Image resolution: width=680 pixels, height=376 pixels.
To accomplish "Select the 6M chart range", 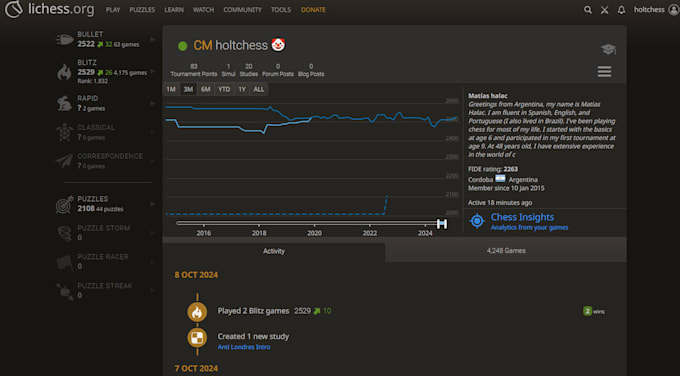I will [x=206, y=89].
